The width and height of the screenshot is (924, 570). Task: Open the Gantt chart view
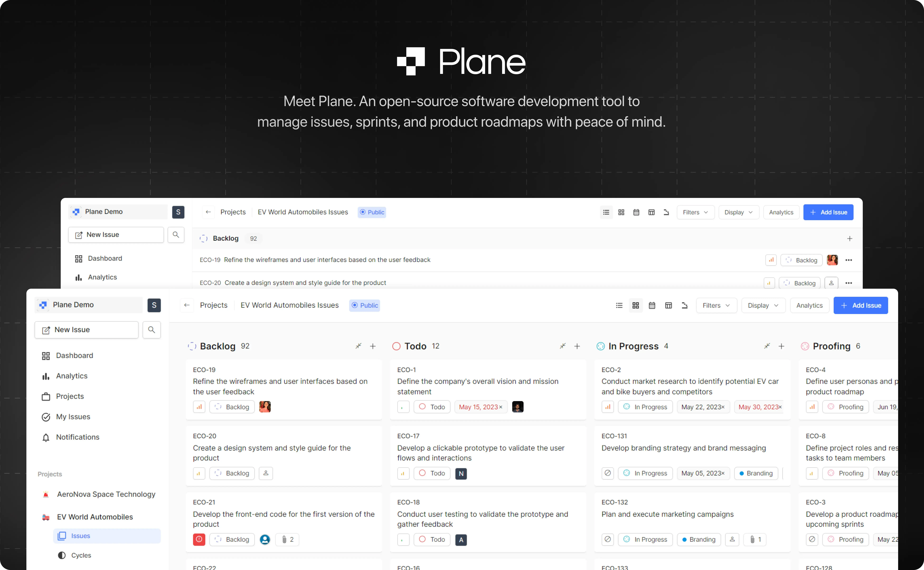pos(685,305)
